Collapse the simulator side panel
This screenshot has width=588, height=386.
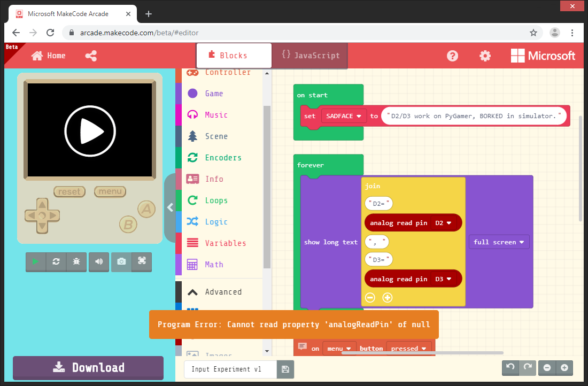(x=170, y=207)
